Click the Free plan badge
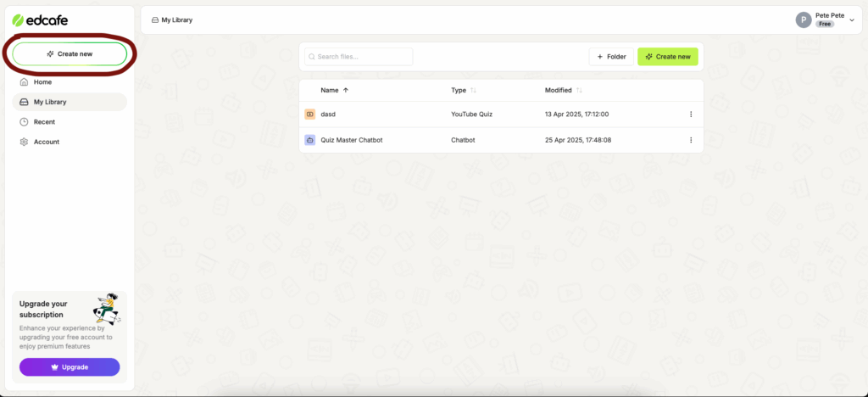This screenshot has height=397, width=868. pyautogui.click(x=824, y=25)
